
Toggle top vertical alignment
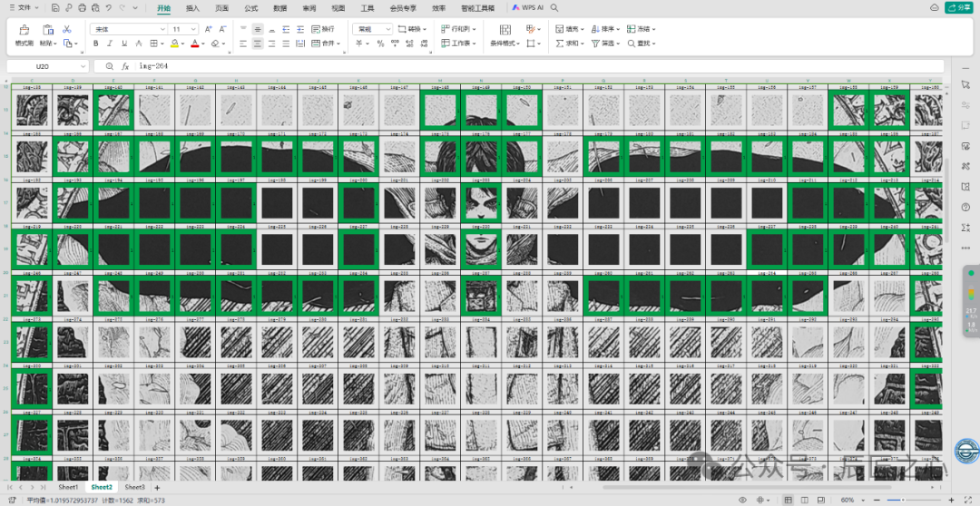click(x=243, y=29)
